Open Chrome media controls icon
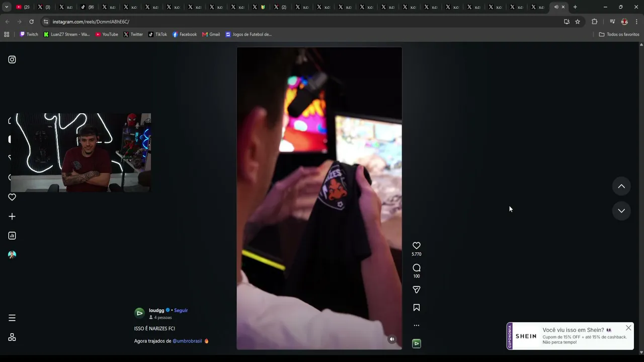Image resolution: width=644 pixels, height=362 pixels. tap(612, 22)
